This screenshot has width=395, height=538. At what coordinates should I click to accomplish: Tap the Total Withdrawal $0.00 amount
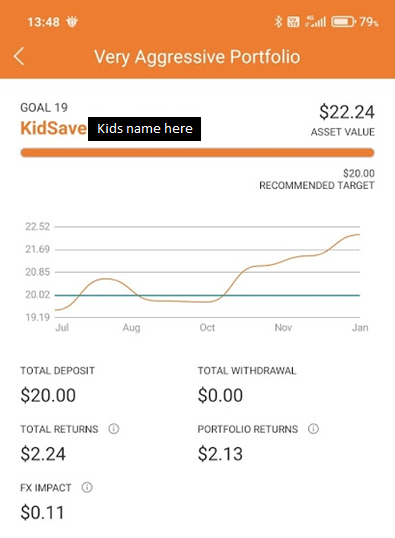(x=220, y=395)
